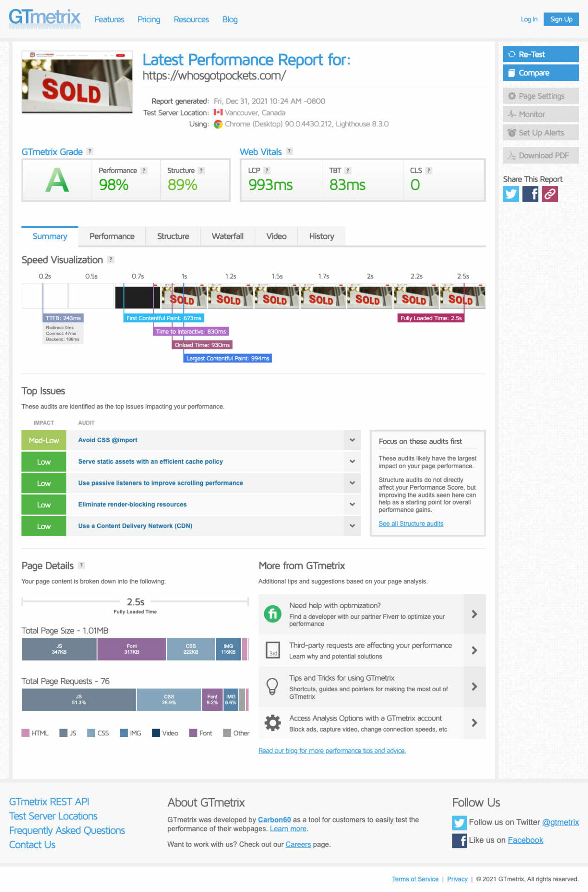Image resolution: width=588 pixels, height=892 pixels.
Task: Click help icon next to LCP
Action: [x=267, y=171]
